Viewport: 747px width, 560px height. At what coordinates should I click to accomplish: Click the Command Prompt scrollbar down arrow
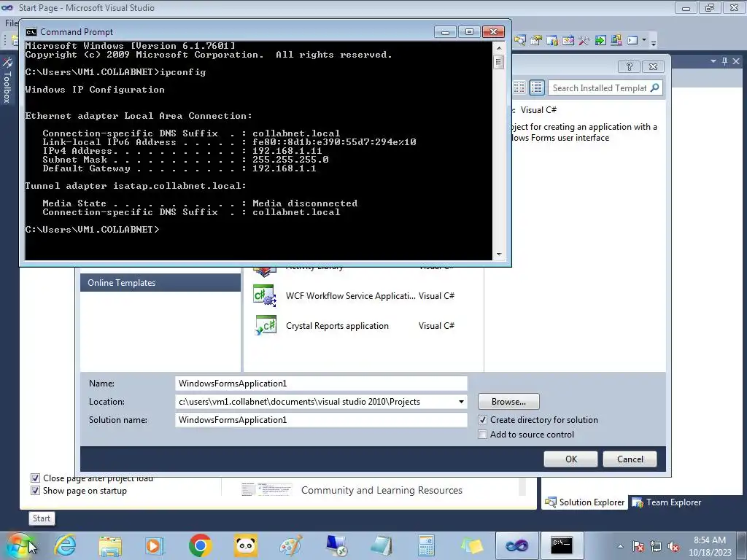499,254
